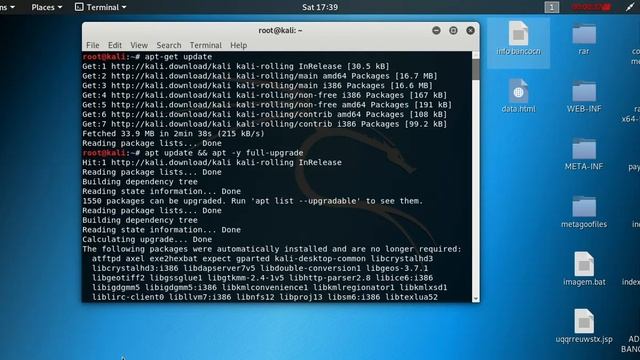Click the '1550 packages can be upgraded' line
Screen dimensions: 640x360
(x=253, y=201)
